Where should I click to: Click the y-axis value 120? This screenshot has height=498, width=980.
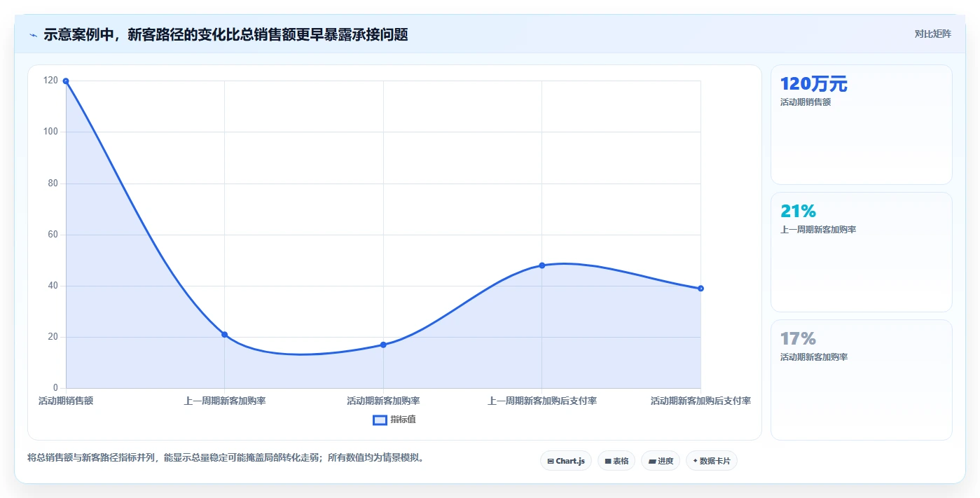[x=50, y=81]
